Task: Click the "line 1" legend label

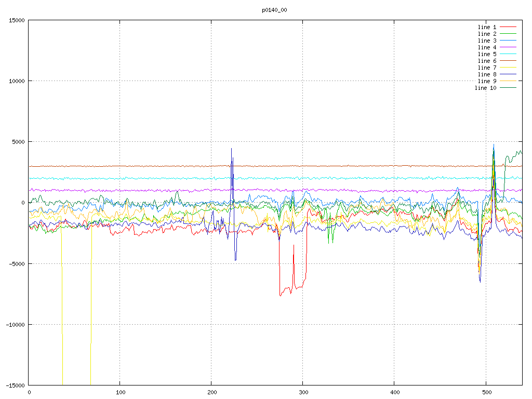Action: [x=487, y=27]
